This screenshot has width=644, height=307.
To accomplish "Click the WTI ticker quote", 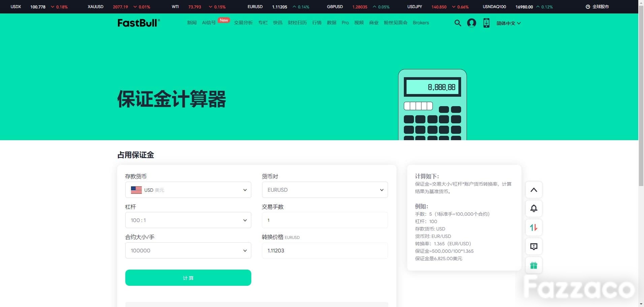I will [x=199, y=7].
